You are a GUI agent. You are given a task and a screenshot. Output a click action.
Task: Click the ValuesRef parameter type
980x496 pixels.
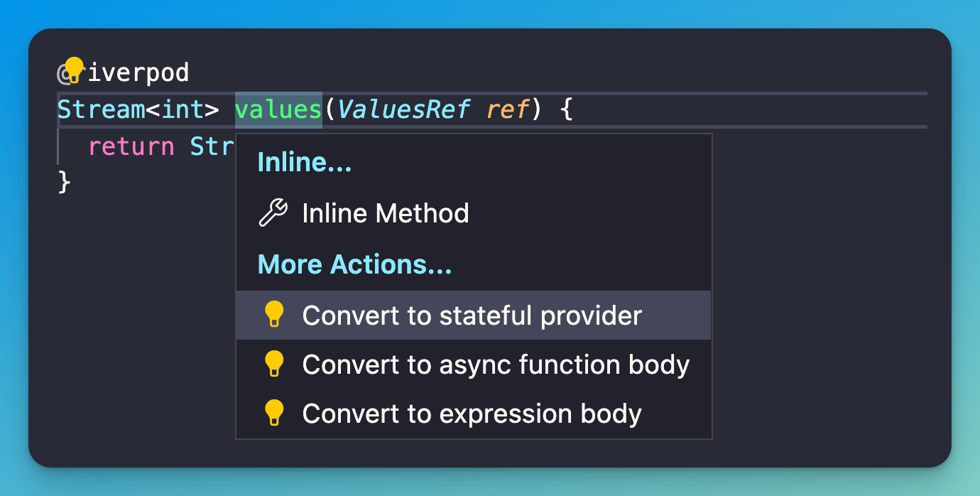[403, 109]
